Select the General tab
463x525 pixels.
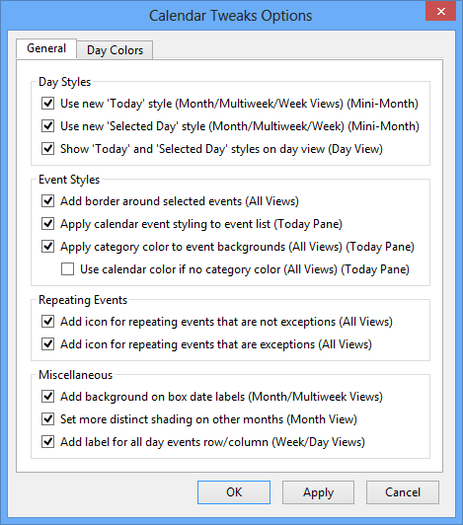point(47,49)
